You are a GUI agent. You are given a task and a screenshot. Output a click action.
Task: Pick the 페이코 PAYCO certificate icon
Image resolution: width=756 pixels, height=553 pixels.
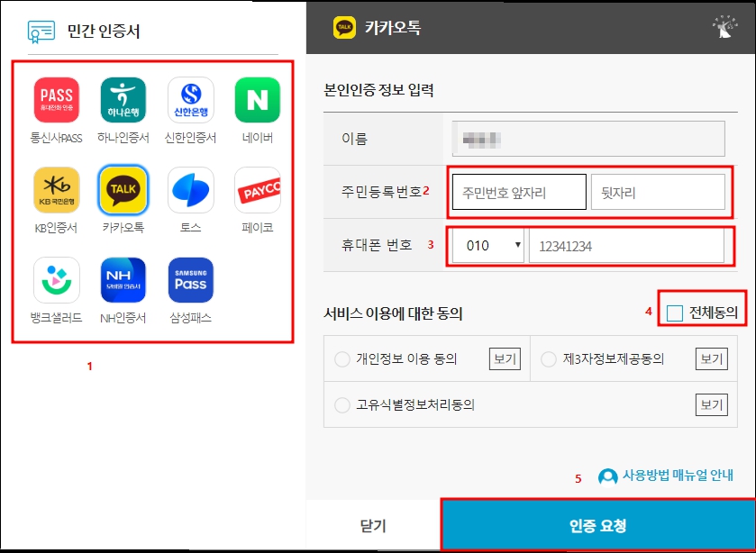point(258,190)
